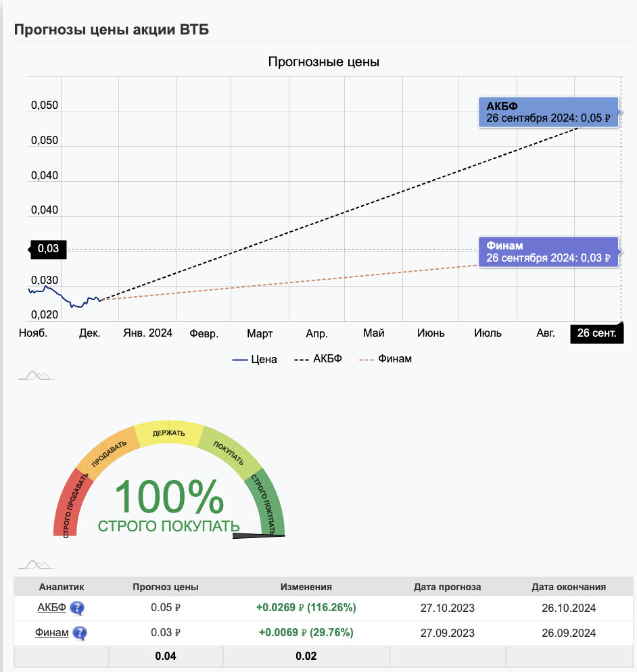Click the +0.0269 ₽ (116.26%) change cell
Image resolution: width=637 pixels, height=672 pixels.
point(306,608)
